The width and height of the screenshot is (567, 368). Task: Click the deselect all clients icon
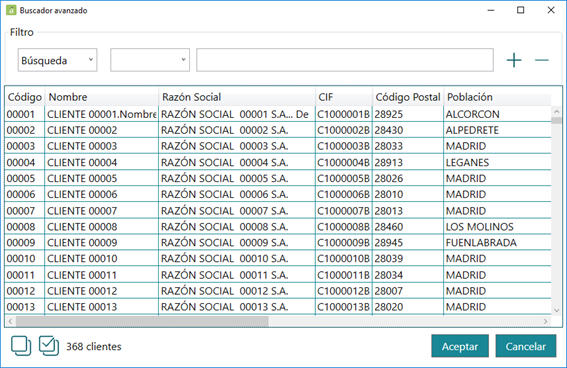pyautogui.click(x=21, y=346)
